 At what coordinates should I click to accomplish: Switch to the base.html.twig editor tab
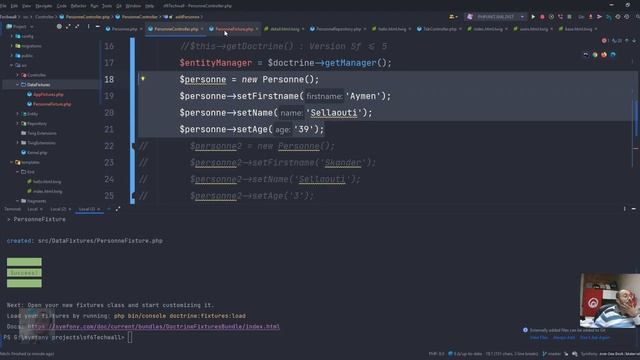(x=578, y=29)
